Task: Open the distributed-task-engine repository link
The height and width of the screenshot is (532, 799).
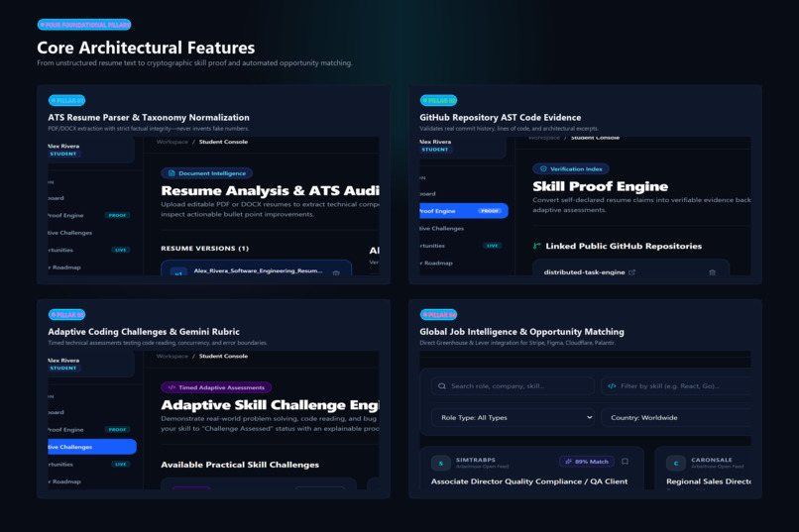Action: pyautogui.click(x=584, y=271)
